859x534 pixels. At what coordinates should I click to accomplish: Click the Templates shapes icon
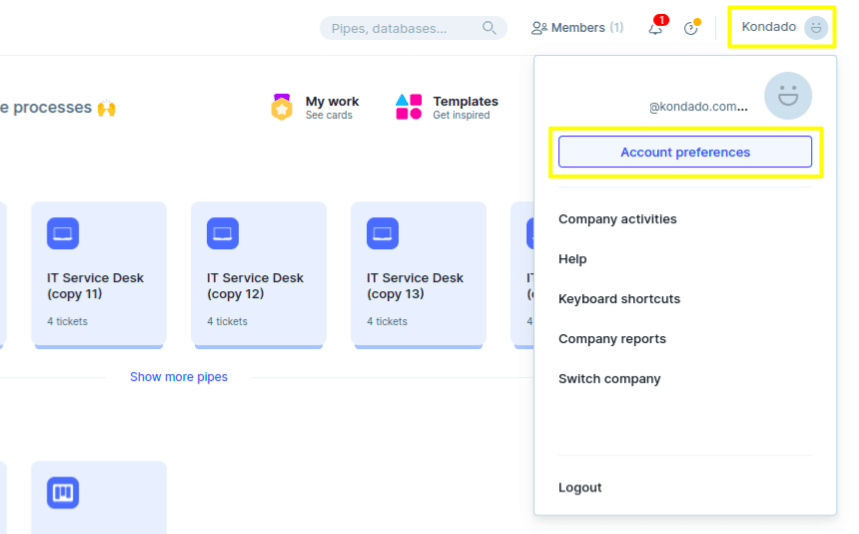pos(409,107)
